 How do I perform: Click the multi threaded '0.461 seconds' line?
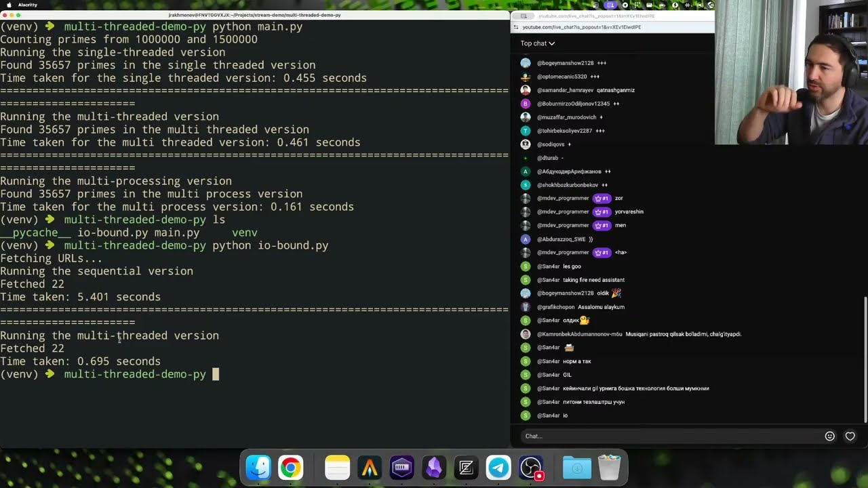[x=180, y=142]
